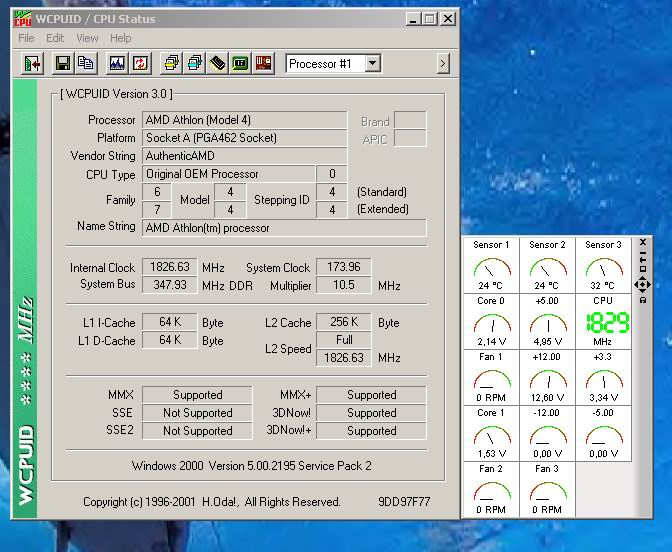
Task: Click the Multiplier value 10.5
Action: pyautogui.click(x=344, y=285)
